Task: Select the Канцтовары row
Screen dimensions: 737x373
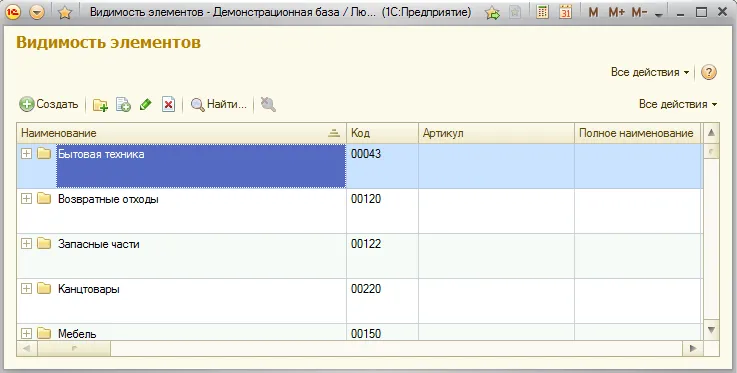Action: [360, 301]
